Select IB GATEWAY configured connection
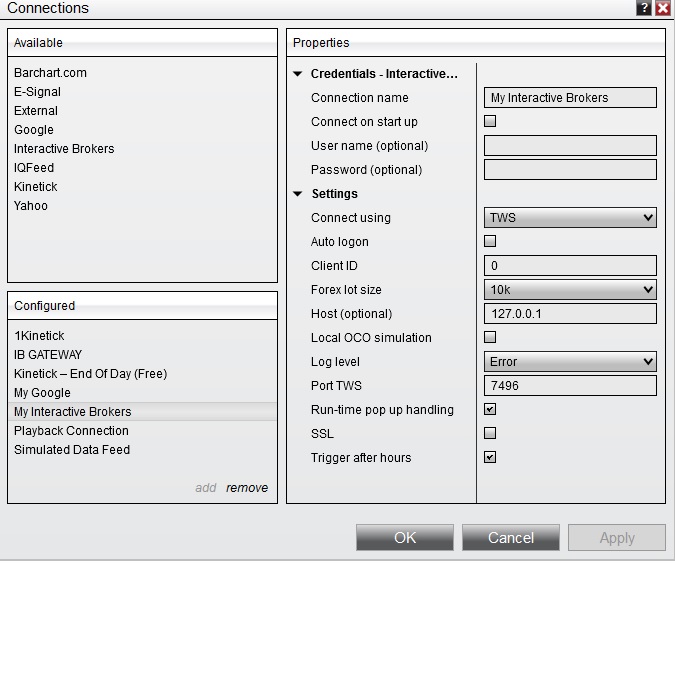Viewport: 675px width, 680px height. [x=142, y=355]
